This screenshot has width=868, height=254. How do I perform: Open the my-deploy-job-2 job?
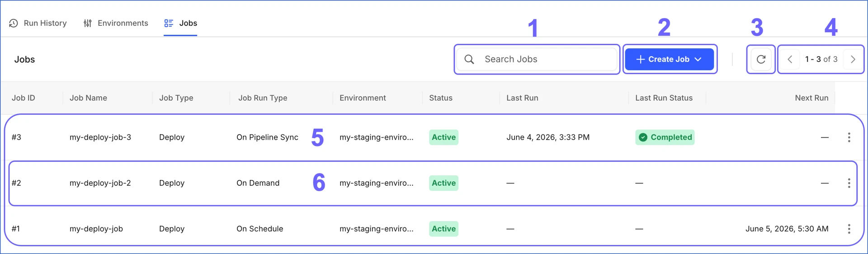[x=100, y=183]
